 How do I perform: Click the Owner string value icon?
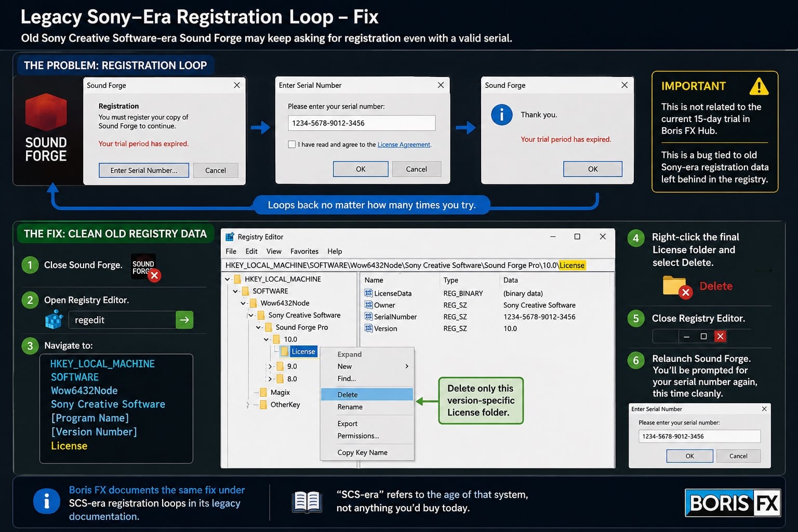(369, 305)
